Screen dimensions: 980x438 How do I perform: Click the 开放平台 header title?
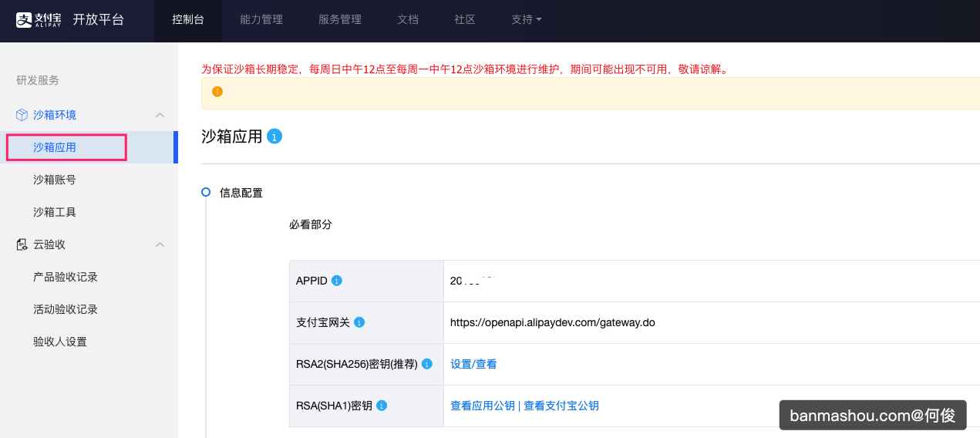(98, 20)
